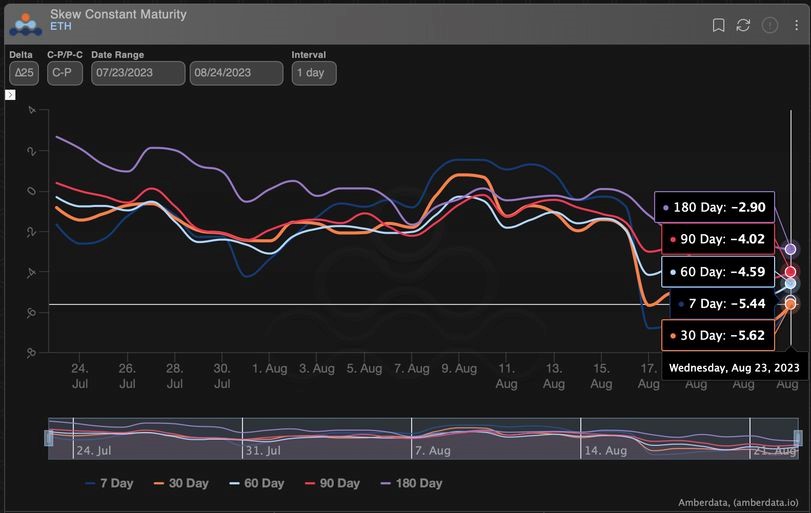
Task: Refresh the chart data
Action: [x=743, y=25]
